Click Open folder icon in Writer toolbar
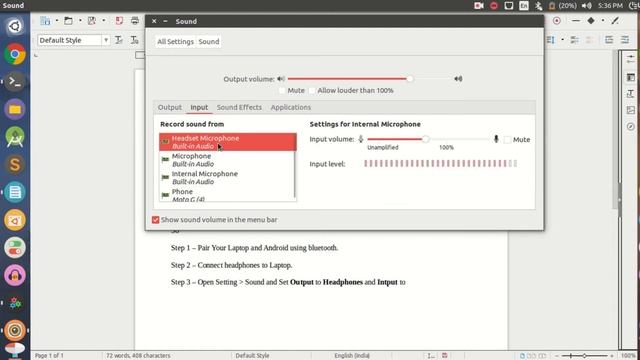Image resolution: width=640 pixels, height=360 pixels. pos(68,21)
